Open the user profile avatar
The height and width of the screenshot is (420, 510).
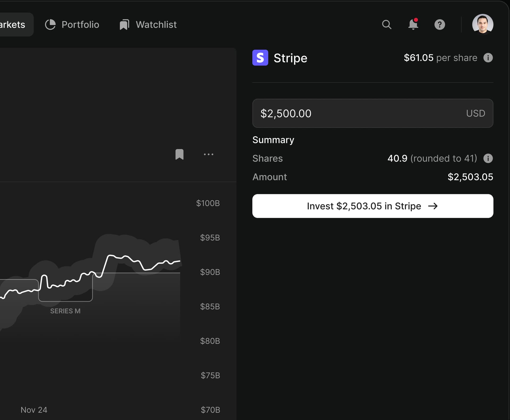483,24
